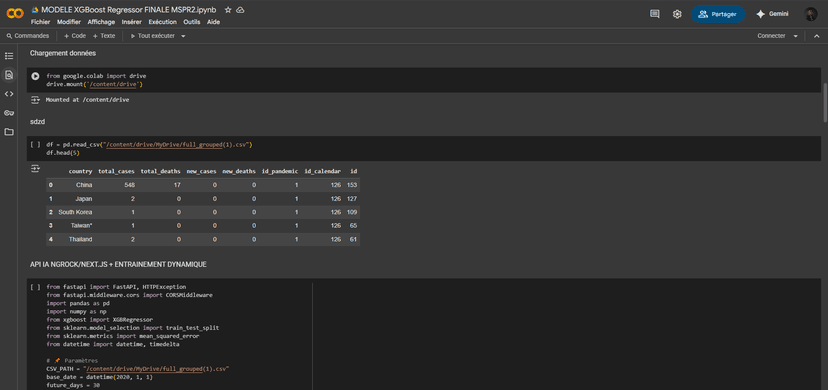
Task: Open the Aide menu
Action: 213,22
